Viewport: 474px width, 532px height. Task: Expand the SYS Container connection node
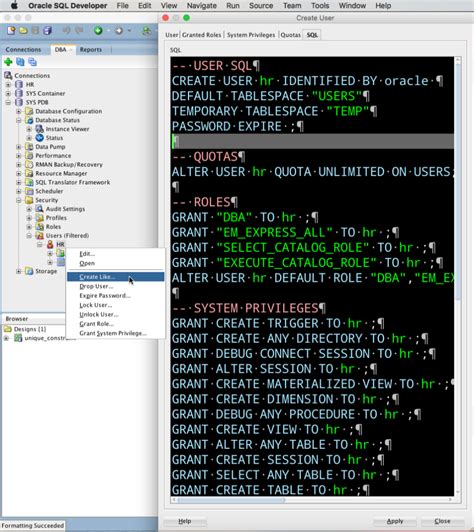click(x=8, y=93)
